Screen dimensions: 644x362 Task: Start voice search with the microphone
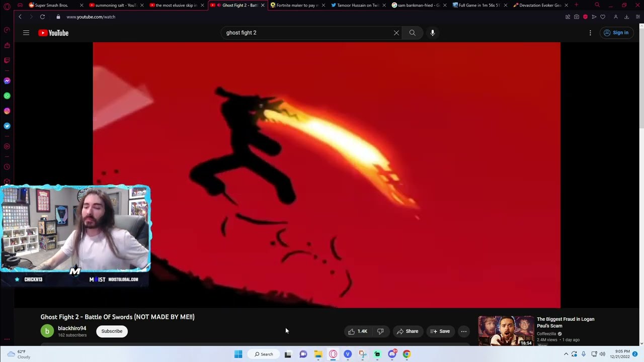pos(433,33)
